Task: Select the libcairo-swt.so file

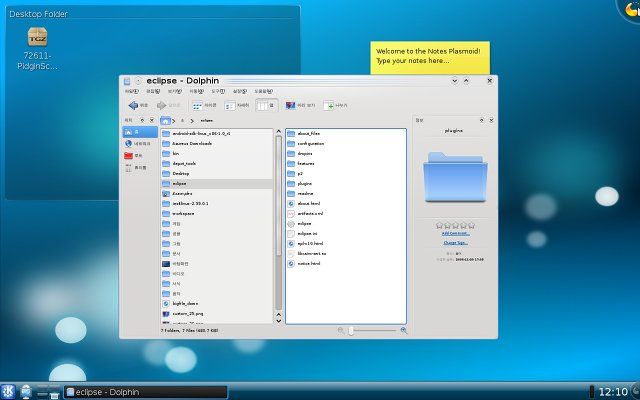Action: [307, 253]
